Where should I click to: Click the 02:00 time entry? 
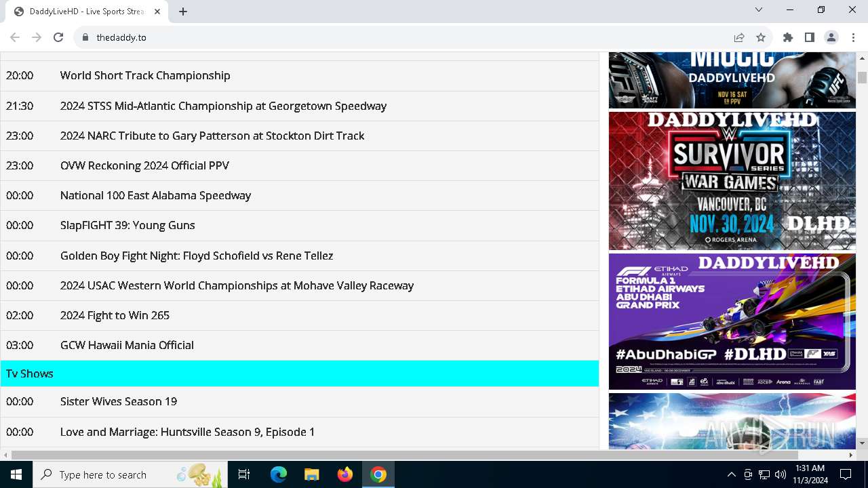pyautogui.click(x=20, y=315)
